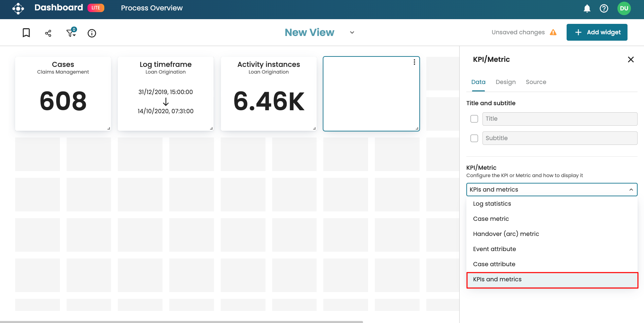
Task: Enable the Title checkbox
Action: tap(474, 119)
